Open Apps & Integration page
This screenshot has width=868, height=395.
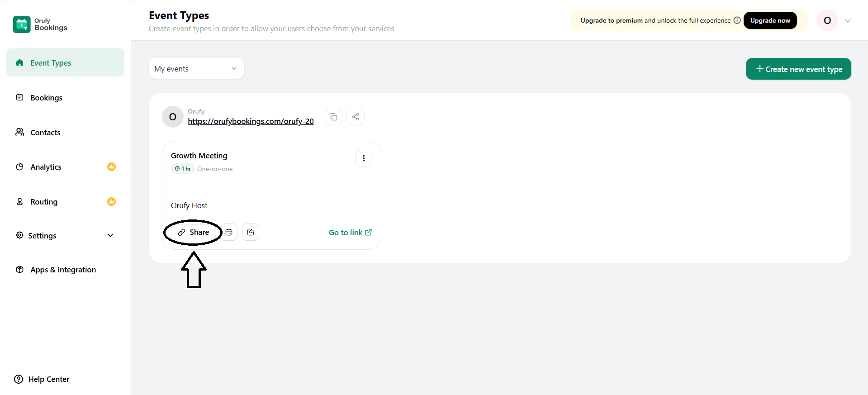[63, 270]
